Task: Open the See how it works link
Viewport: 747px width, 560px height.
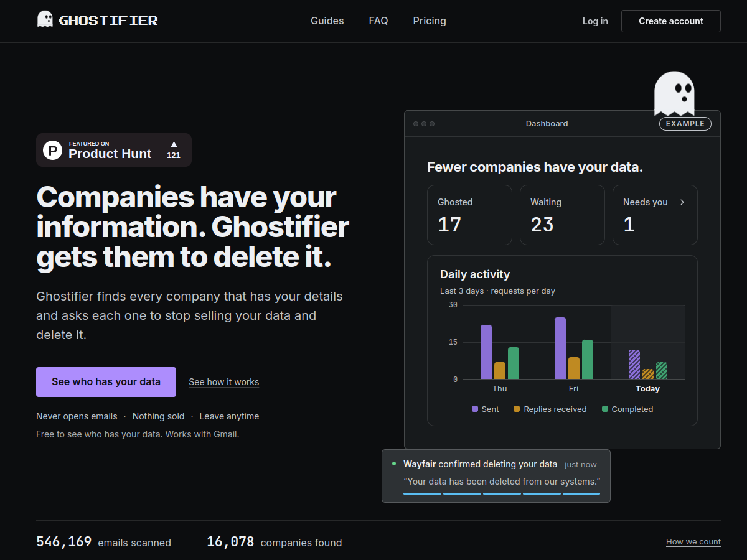Action: point(224,382)
